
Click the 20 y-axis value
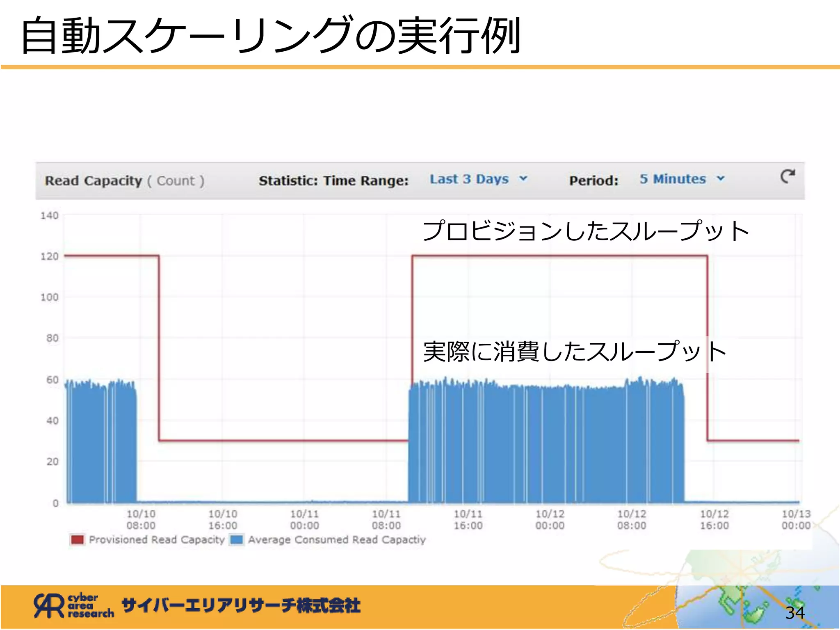click(x=52, y=462)
